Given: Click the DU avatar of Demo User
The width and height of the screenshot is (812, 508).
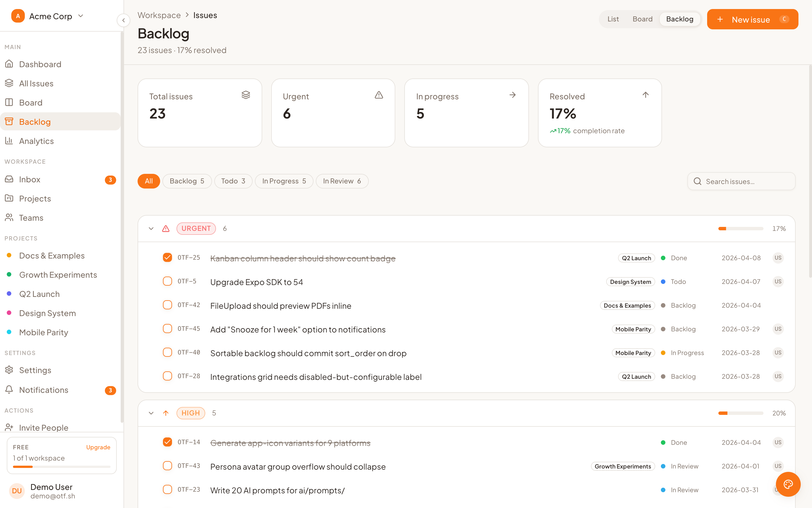Looking at the screenshot, I should [17, 491].
